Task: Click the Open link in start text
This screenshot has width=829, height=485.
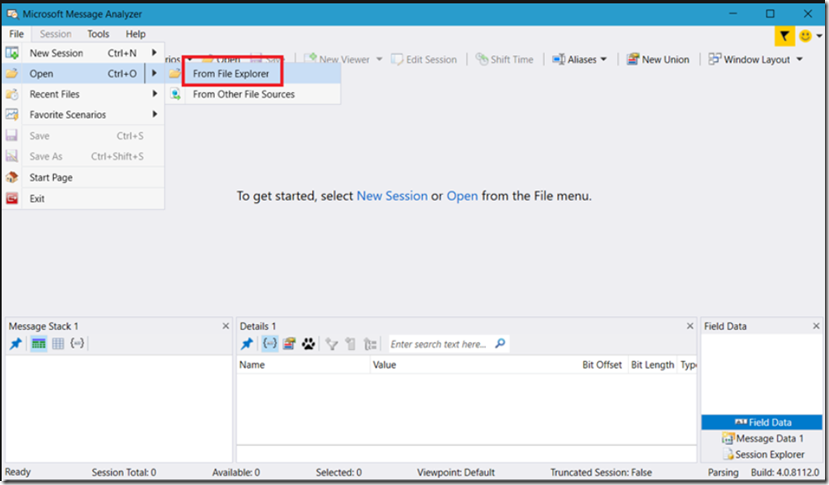Action: click(462, 196)
